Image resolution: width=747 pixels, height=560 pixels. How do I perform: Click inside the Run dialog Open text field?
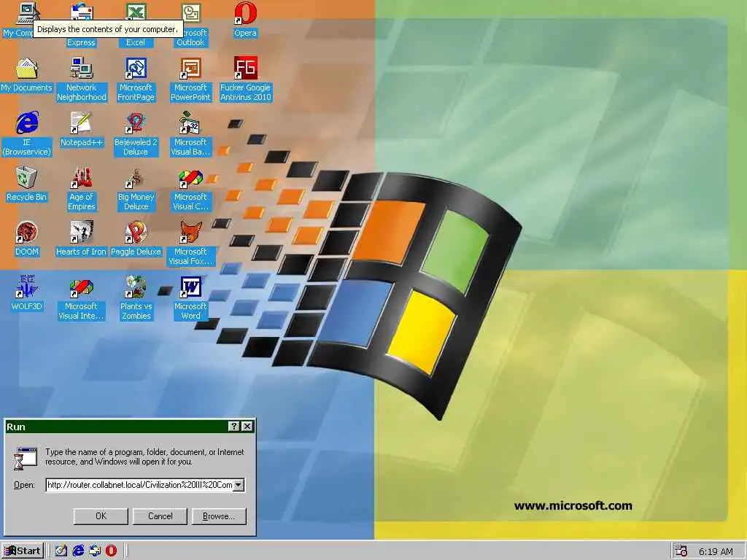[x=140, y=485]
